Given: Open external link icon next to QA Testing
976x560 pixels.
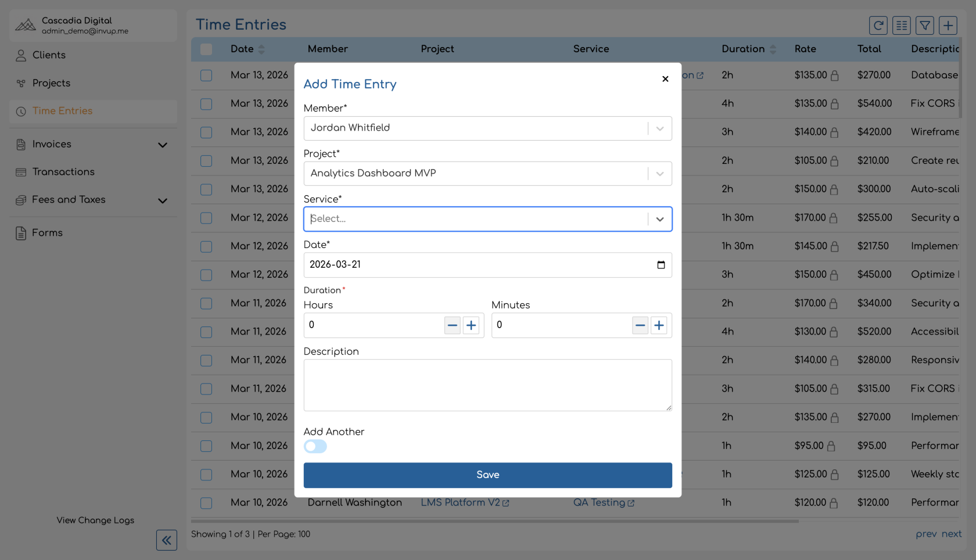Looking at the screenshot, I should click(x=631, y=503).
